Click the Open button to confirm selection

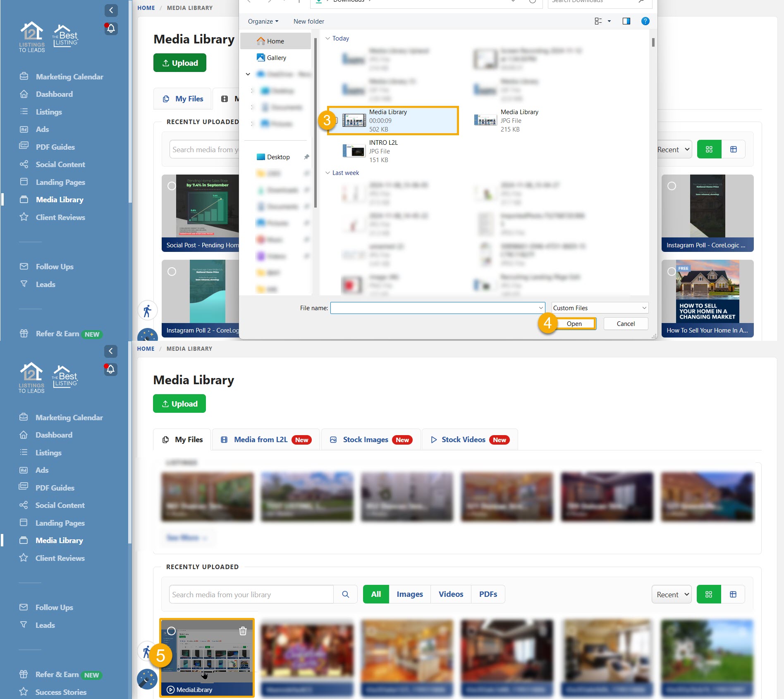pos(575,323)
